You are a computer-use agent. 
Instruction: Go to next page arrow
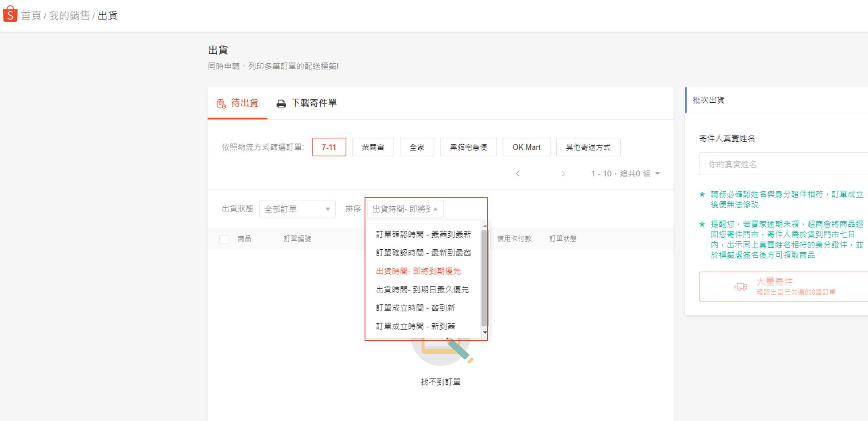[563, 174]
